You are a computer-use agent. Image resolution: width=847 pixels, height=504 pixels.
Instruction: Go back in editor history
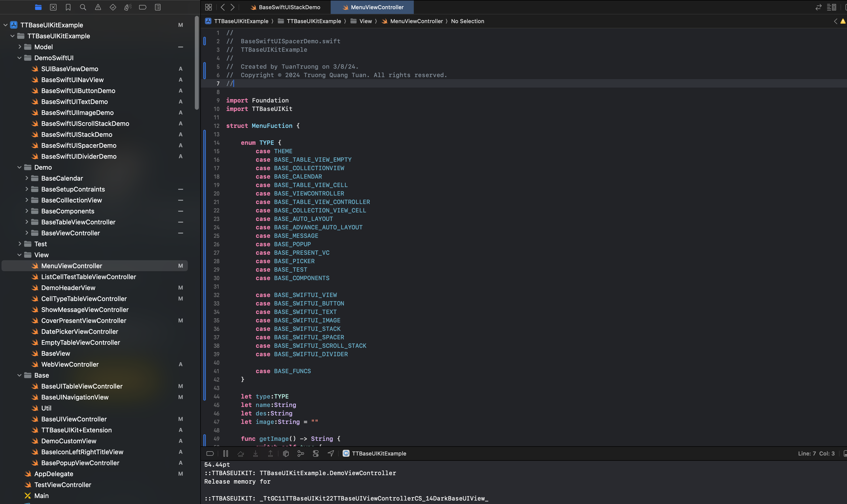223,7
